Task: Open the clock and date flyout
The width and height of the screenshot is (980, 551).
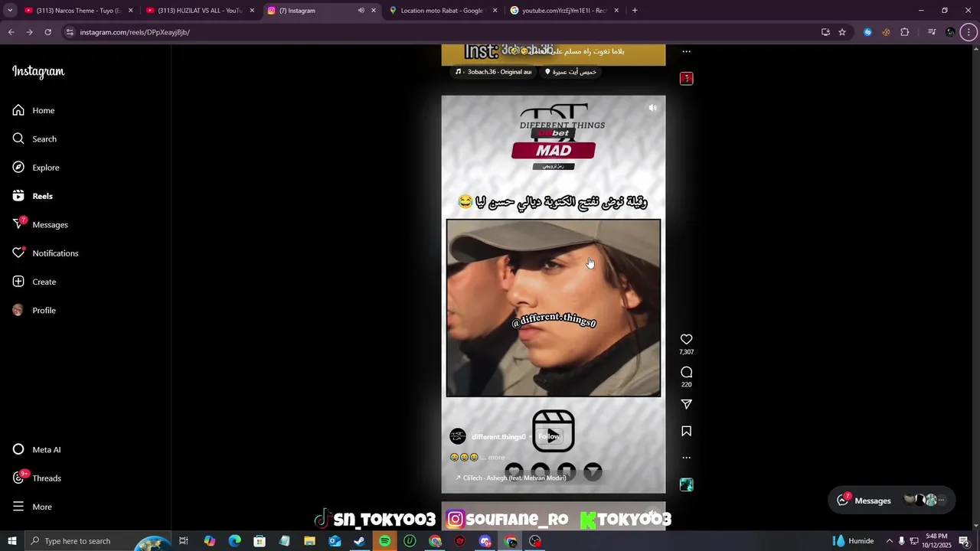Action: tap(936, 541)
